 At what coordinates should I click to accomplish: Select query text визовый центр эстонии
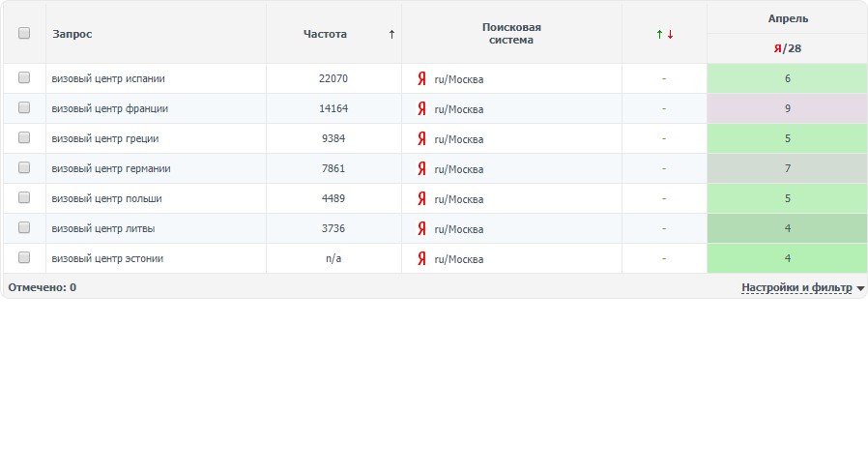(x=107, y=258)
